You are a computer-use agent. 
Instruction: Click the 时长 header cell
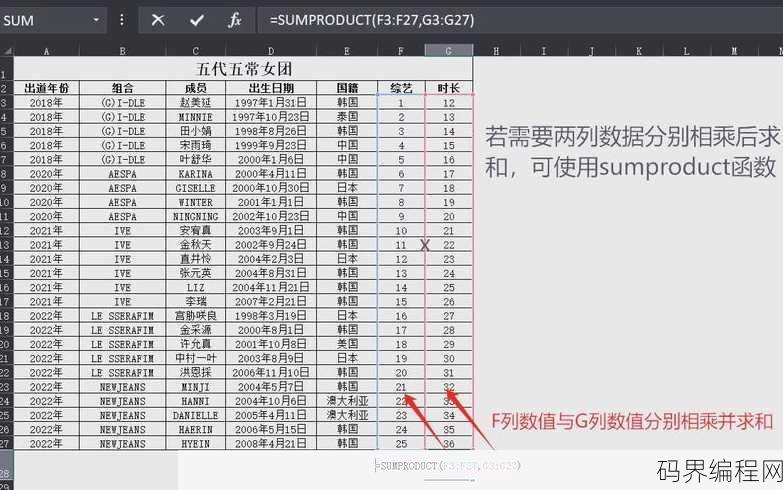(x=448, y=88)
